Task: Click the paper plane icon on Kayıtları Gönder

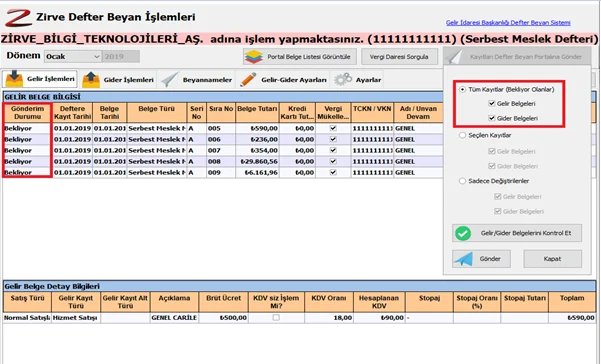Action: click(455, 57)
